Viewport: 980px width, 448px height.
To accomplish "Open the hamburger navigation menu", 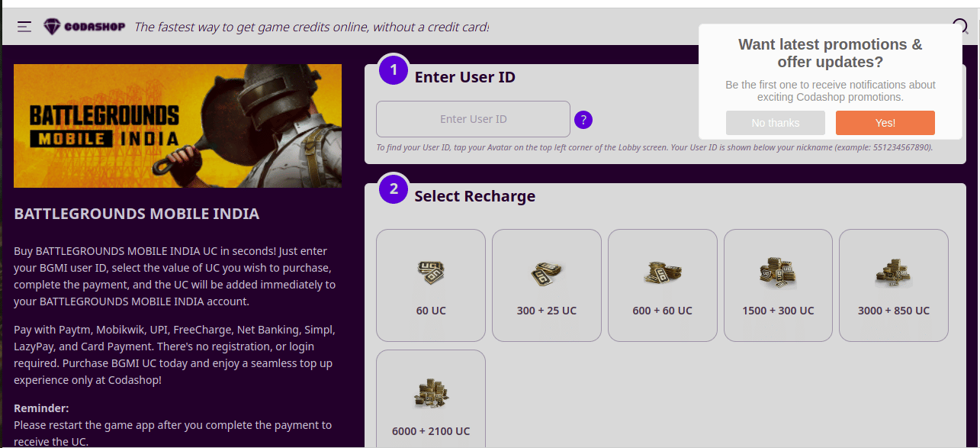I will coord(24,27).
